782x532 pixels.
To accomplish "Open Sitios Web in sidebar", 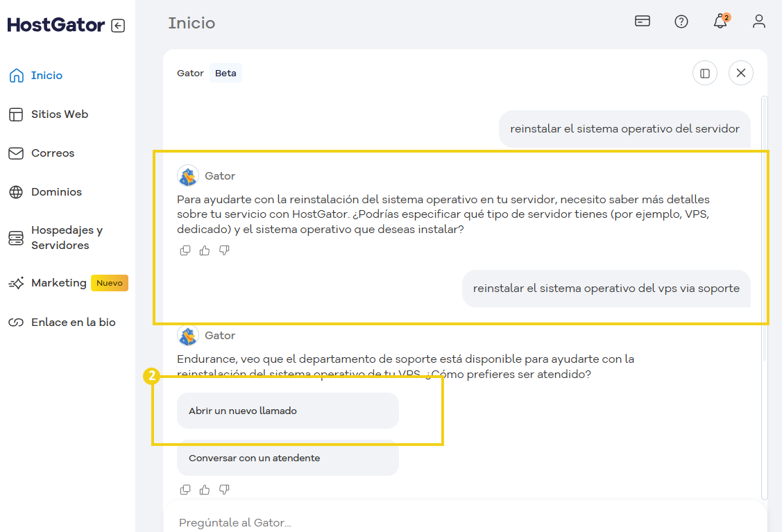I will pyautogui.click(x=59, y=114).
